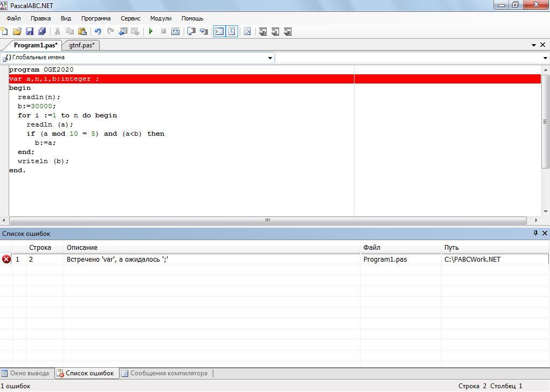Undo the last edit

[98, 32]
